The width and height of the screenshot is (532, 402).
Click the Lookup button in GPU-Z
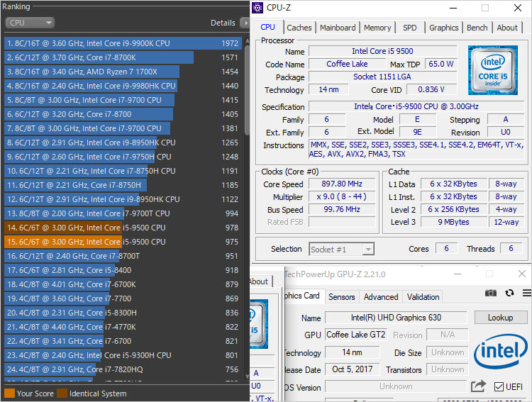501,318
